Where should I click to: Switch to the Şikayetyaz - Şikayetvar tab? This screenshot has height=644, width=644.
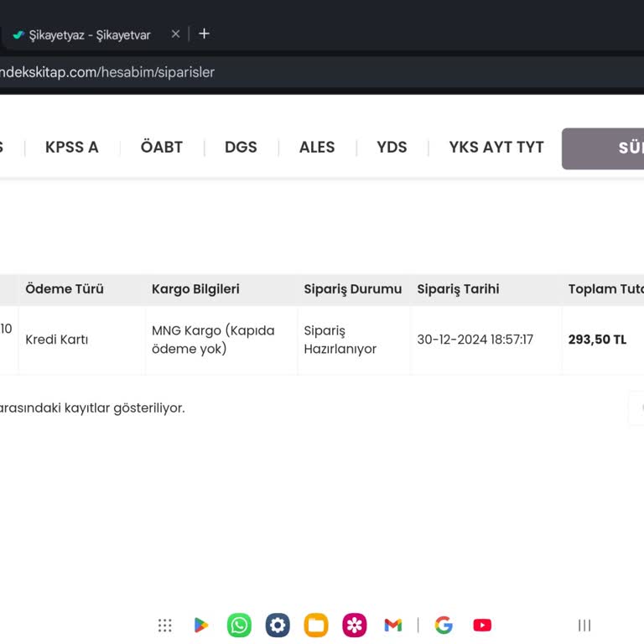(x=90, y=35)
